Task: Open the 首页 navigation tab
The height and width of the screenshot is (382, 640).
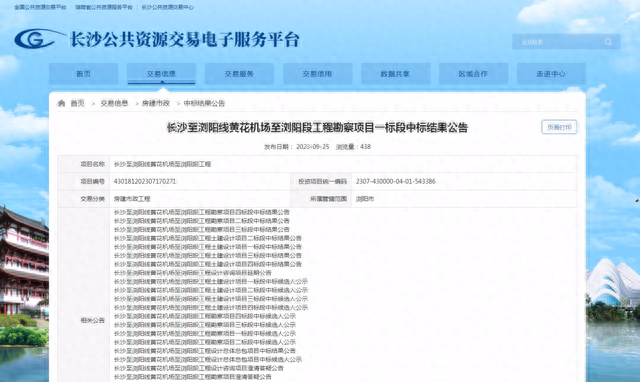Action: [84, 74]
